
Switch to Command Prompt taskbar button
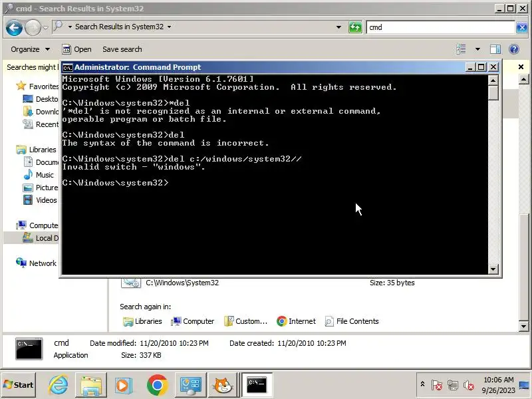[x=257, y=385]
